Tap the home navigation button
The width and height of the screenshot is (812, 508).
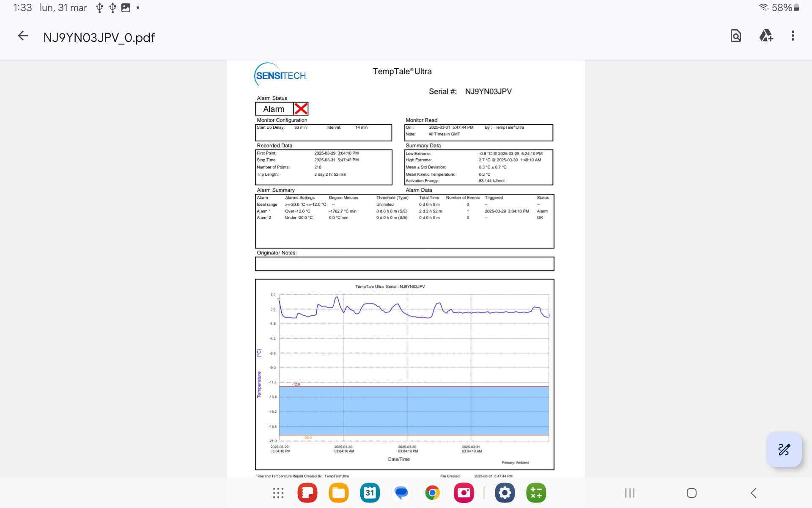[692, 493]
